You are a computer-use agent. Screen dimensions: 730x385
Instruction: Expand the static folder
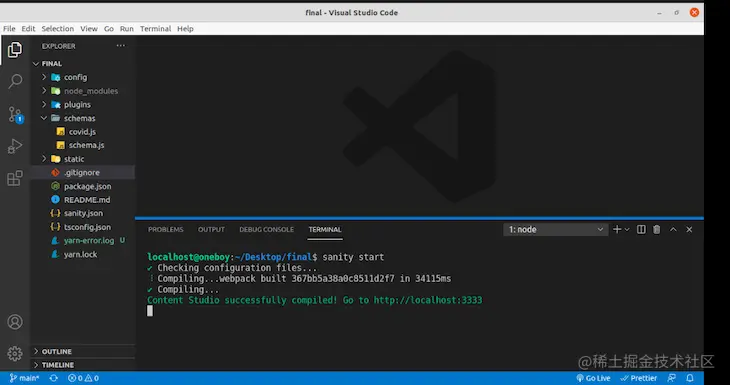click(83, 159)
